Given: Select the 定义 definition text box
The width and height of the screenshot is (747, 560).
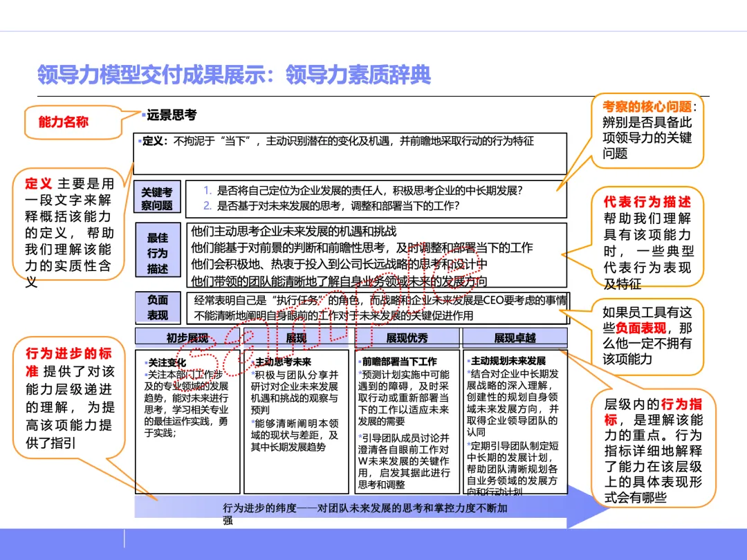Looking at the screenshot, I should click(350, 153).
